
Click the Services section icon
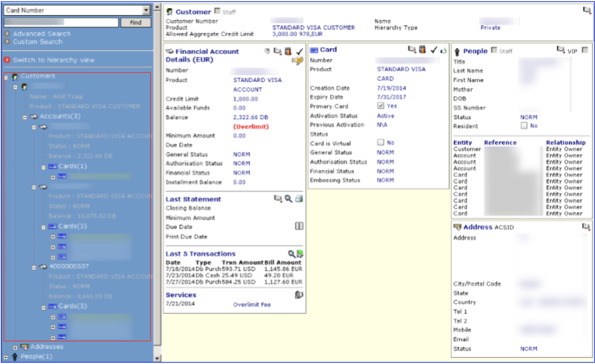pyautogui.click(x=299, y=295)
